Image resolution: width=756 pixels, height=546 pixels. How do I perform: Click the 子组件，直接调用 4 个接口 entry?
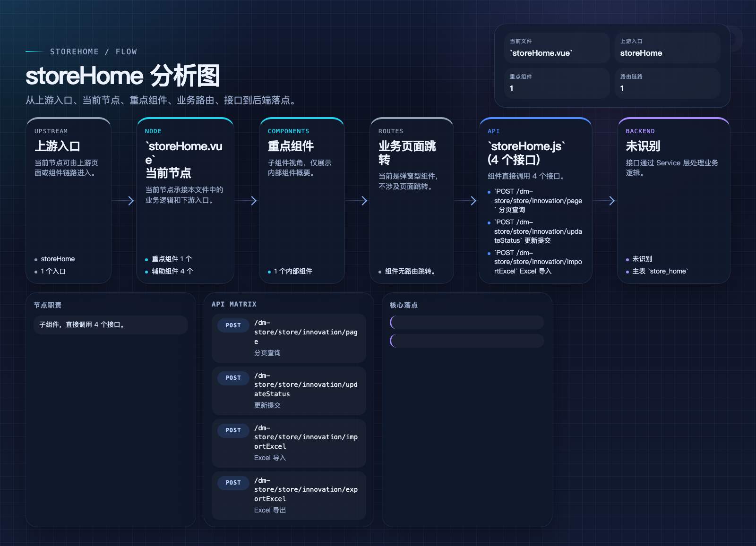111,325
